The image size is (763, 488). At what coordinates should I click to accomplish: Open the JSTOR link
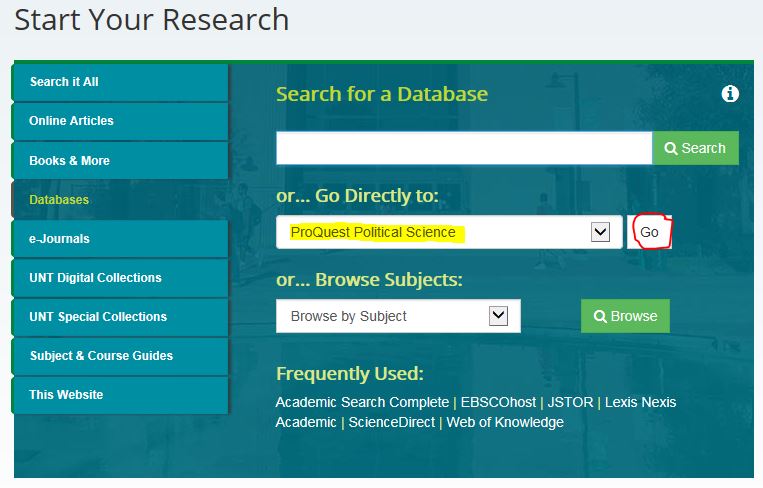(x=570, y=402)
